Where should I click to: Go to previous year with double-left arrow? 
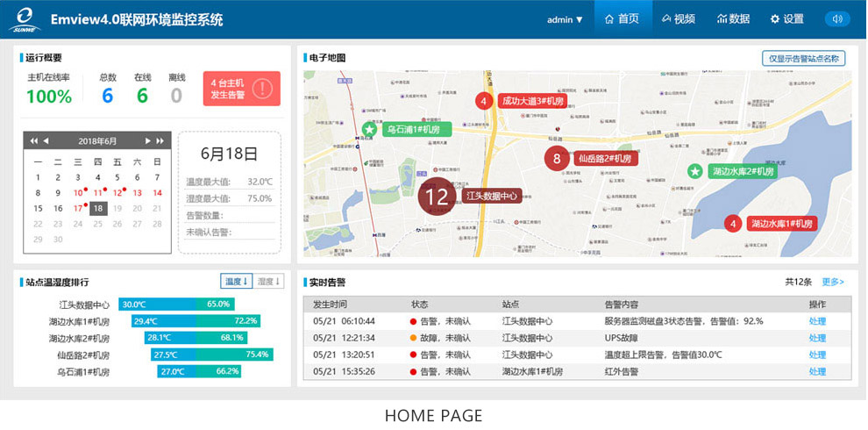click(33, 141)
